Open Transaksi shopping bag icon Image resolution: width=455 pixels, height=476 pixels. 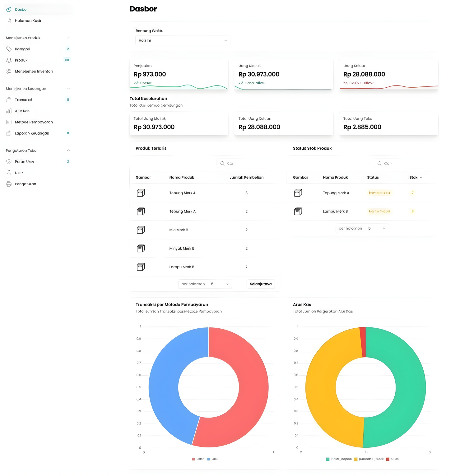click(9, 100)
